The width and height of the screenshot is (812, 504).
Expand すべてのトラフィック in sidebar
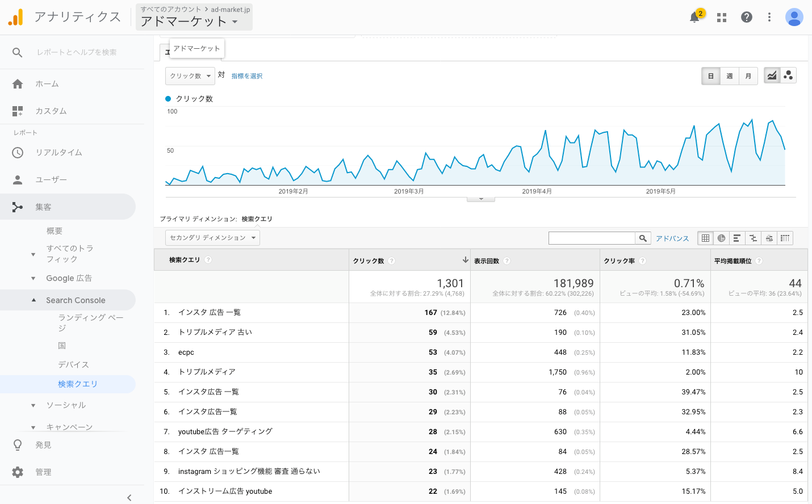(33, 254)
